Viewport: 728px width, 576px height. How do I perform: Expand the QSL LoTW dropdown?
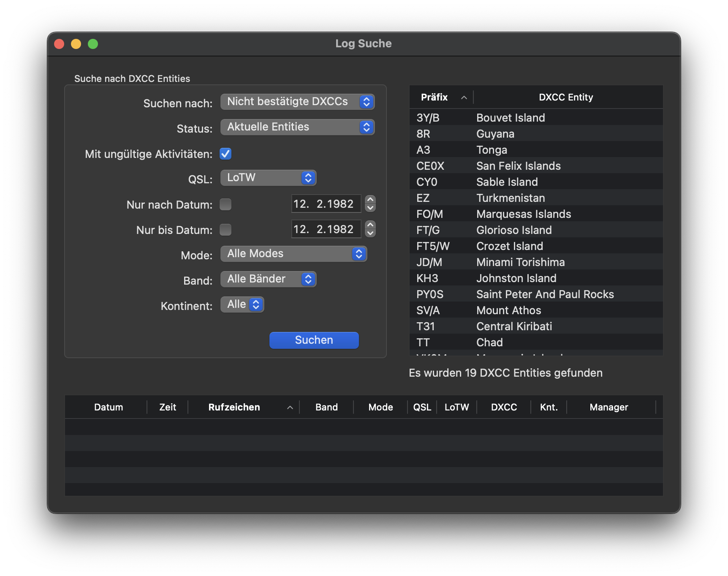268,178
